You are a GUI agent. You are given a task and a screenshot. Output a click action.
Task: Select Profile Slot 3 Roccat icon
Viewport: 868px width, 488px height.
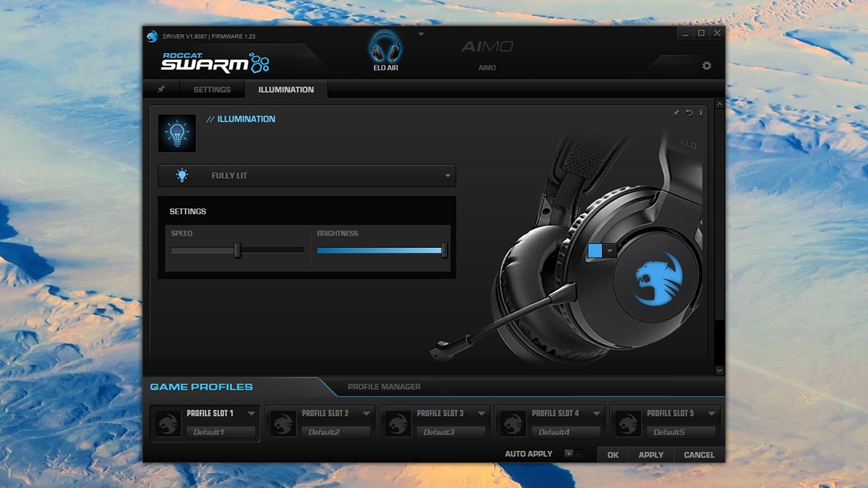[398, 424]
